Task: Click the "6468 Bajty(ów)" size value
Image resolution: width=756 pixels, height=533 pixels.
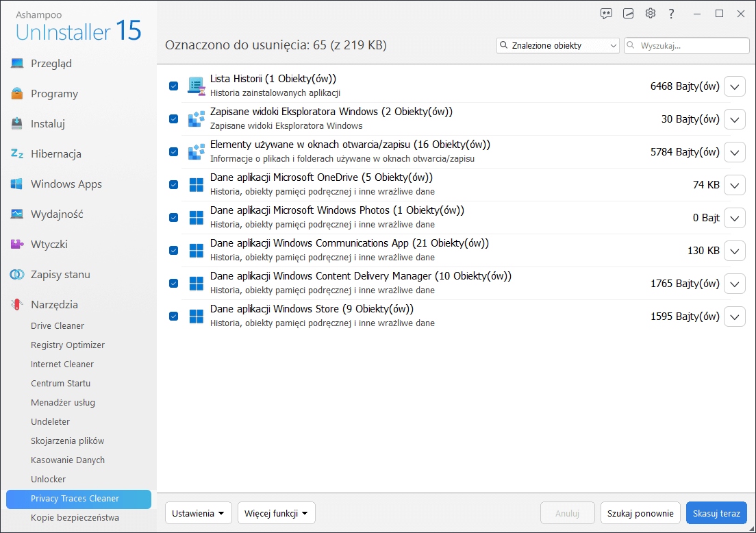Action: tap(685, 86)
